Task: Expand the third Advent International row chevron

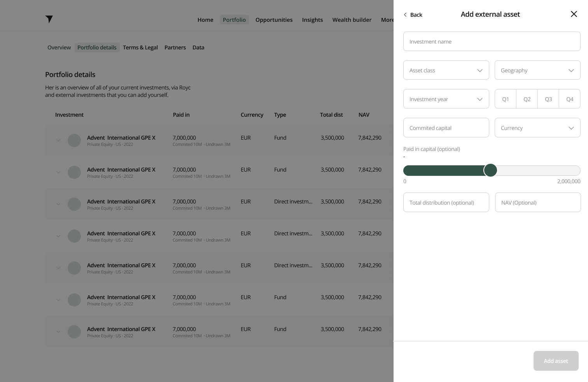Action: (58, 204)
